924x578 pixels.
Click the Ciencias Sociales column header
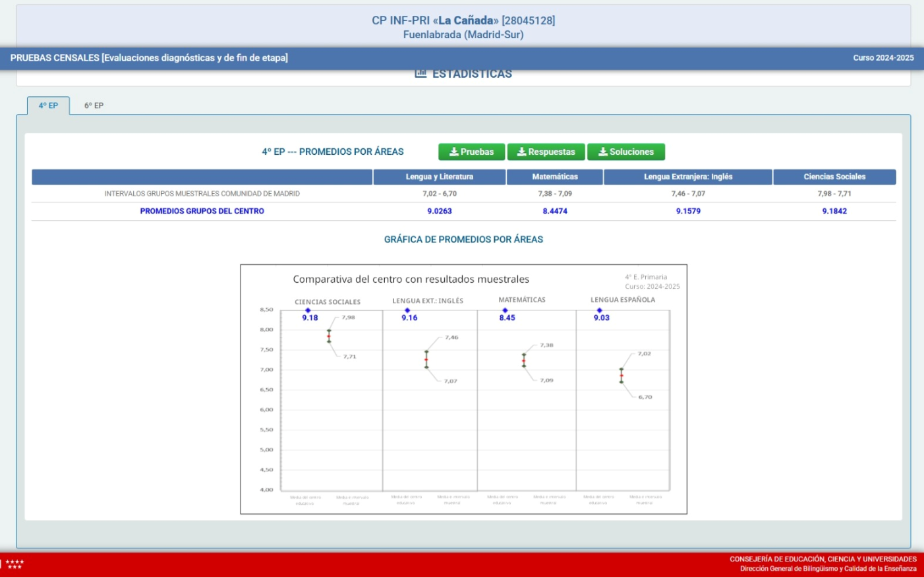pyautogui.click(x=834, y=177)
